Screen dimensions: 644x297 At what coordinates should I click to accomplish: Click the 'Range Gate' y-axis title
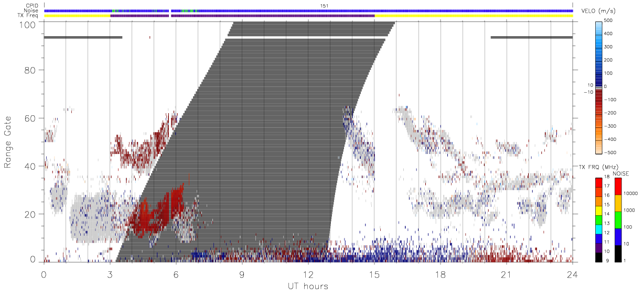8,142
